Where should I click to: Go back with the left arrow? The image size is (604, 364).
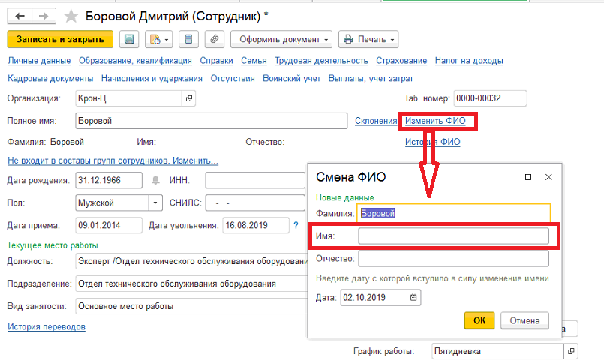(20, 17)
